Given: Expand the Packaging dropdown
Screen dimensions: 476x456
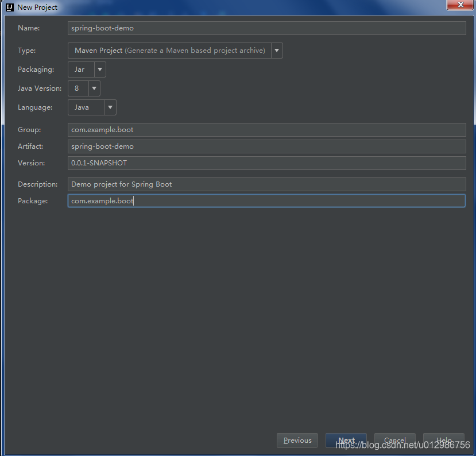Looking at the screenshot, I should 99,69.
